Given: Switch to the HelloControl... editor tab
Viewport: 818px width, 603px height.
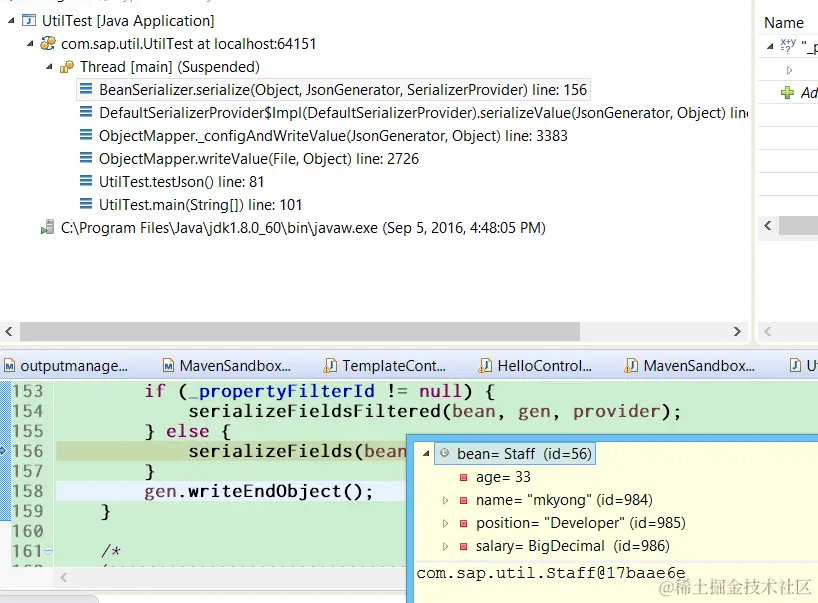Looking at the screenshot, I should pos(536,366).
